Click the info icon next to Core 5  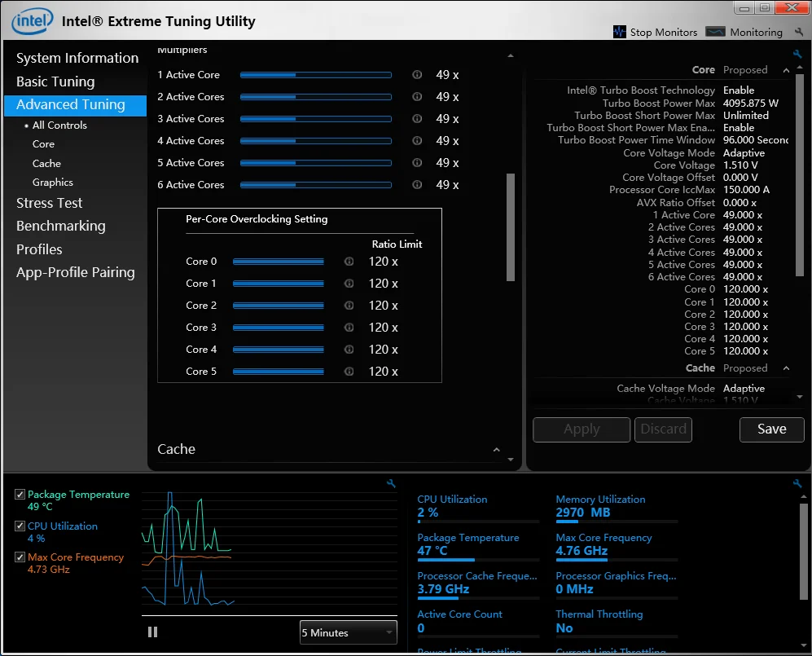click(349, 372)
